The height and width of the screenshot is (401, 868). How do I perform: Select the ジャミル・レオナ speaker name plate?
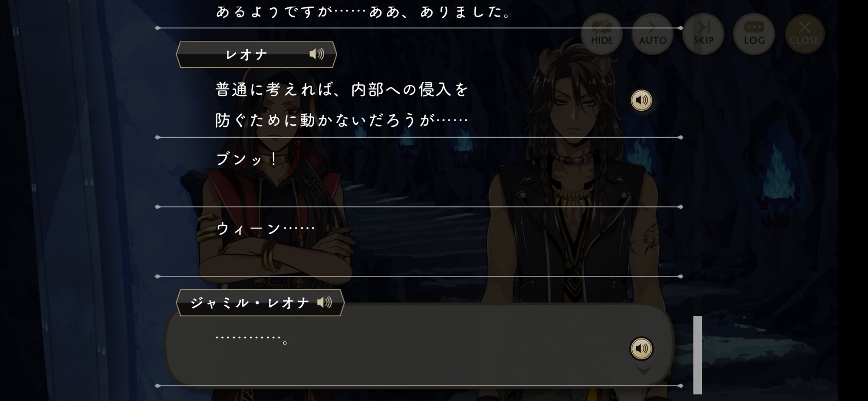(x=260, y=303)
